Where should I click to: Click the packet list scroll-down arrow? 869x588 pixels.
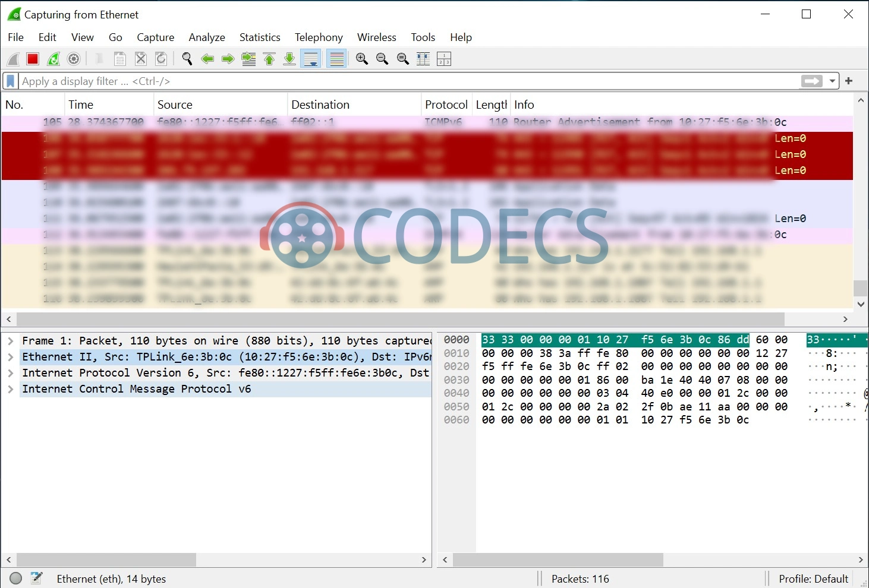click(860, 304)
